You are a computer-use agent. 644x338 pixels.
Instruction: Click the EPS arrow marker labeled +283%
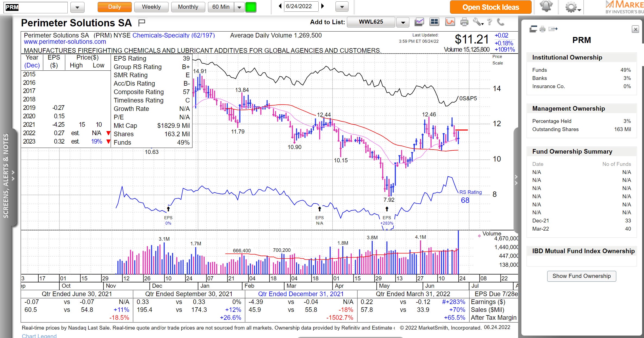[387, 209]
